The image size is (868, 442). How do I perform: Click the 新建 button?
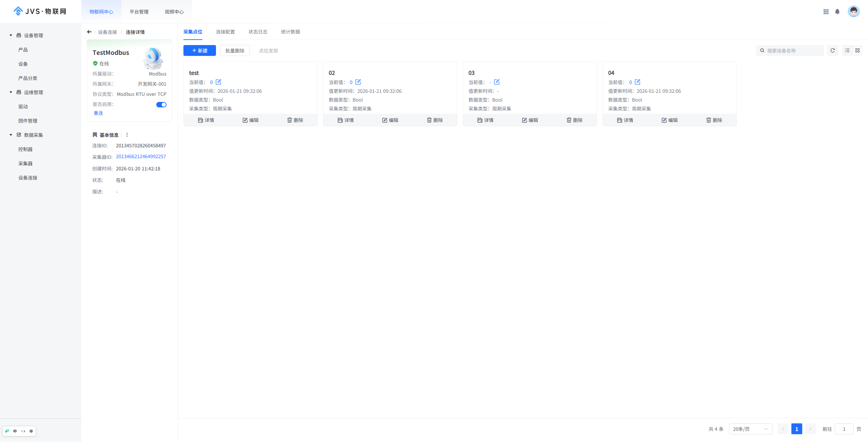click(199, 50)
